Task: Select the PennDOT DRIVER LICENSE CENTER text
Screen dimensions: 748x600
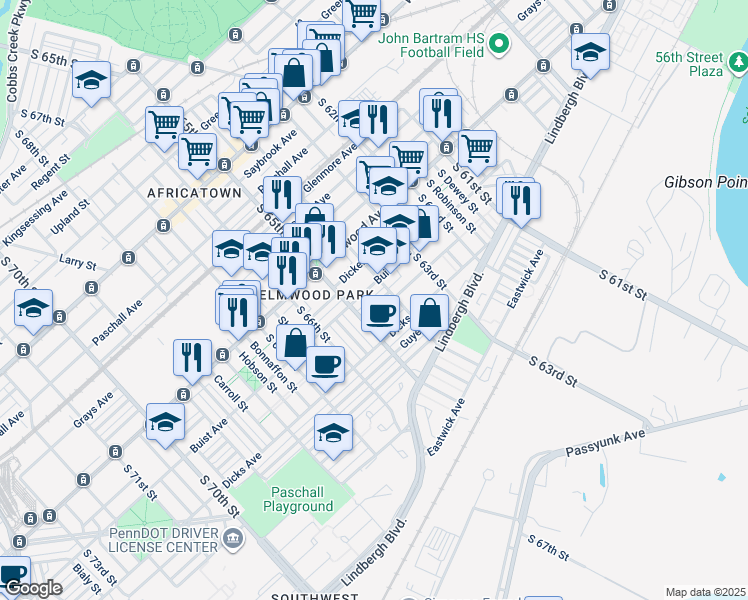Action: pos(163,540)
